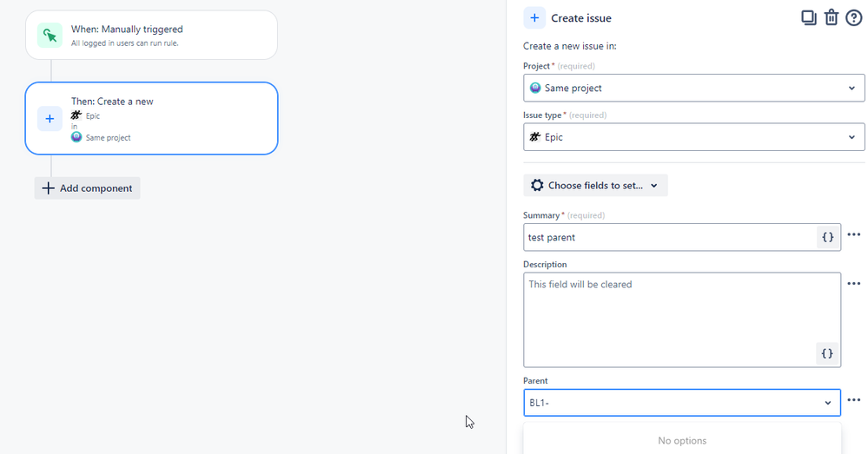The image size is (868, 454).
Task: Open help via the question mark icon
Action: (853, 17)
